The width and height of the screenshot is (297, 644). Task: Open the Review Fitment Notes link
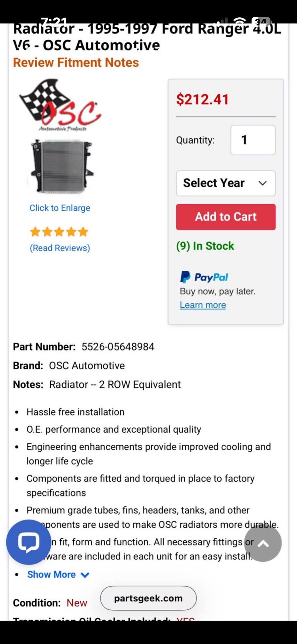(x=76, y=63)
